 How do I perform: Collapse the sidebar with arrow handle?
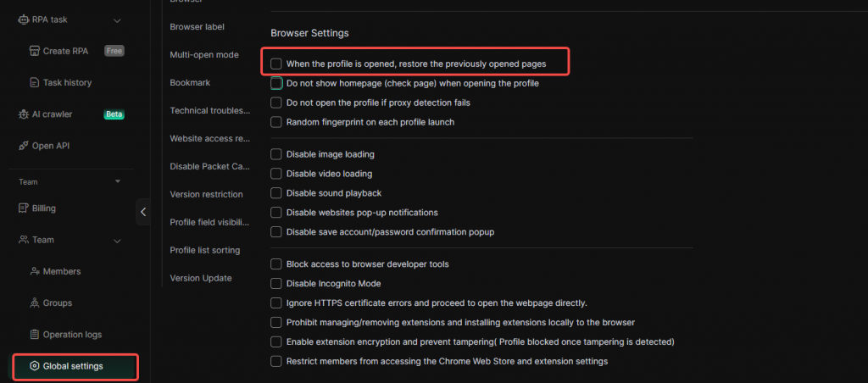[x=143, y=212]
